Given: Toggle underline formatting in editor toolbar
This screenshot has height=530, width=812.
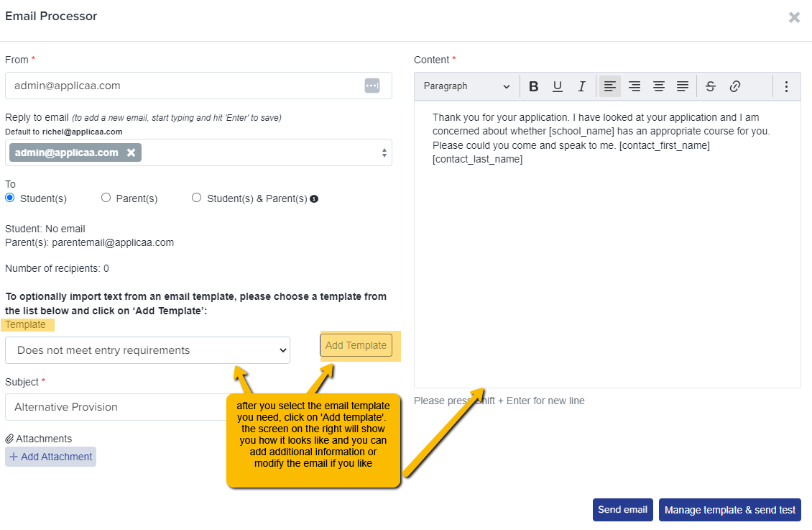Looking at the screenshot, I should pos(557,86).
